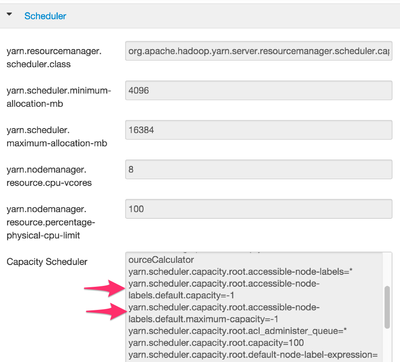Viewport: 400px width, 362px height.
Task: Grab the Capacity Scheduler scrollbar thumb
Action: (x=387, y=307)
